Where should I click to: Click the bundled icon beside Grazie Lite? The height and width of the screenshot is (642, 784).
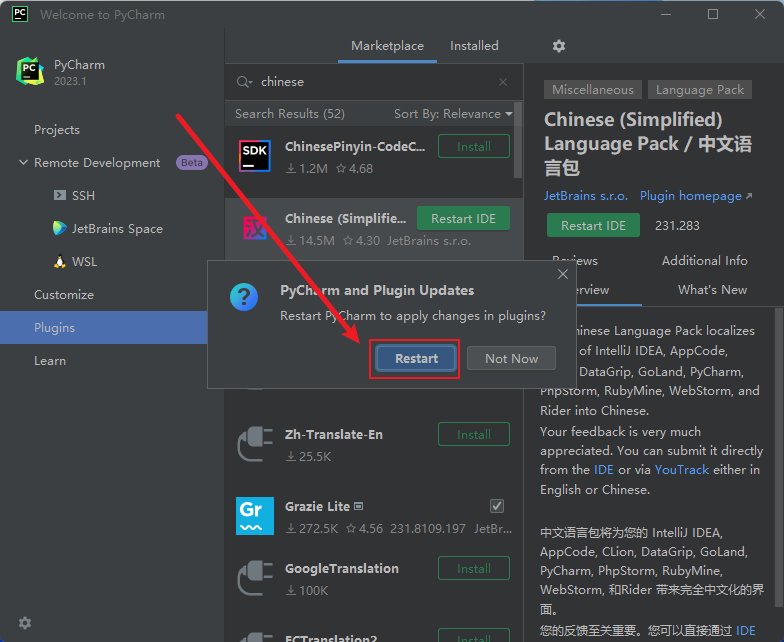pos(358,506)
